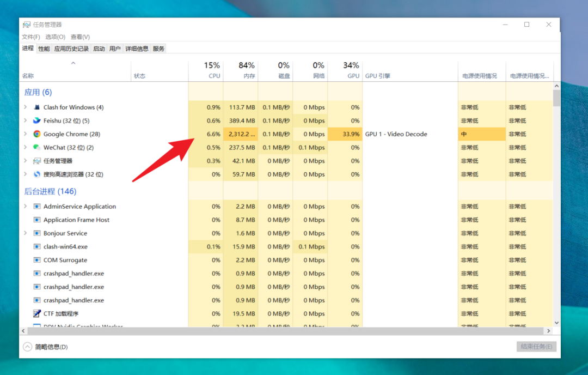Image resolution: width=588 pixels, height=375 pixels.
Task: Click the vertical scrollbar down arrow
Action: (x=556, y=323)
